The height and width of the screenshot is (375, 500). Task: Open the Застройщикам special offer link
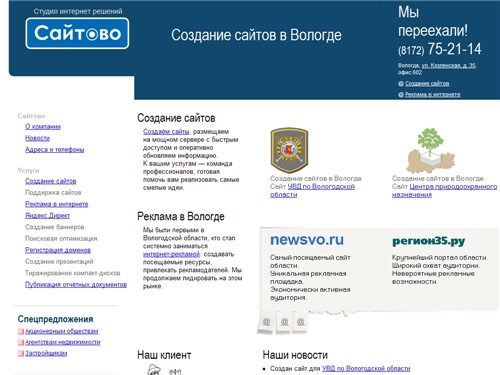click(x=46, y=353)
